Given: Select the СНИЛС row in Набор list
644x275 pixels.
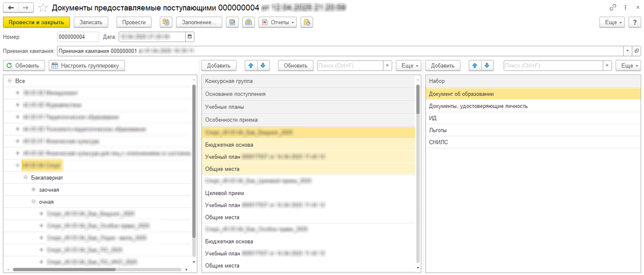Looking at the screenshot, I should [438, 142].
